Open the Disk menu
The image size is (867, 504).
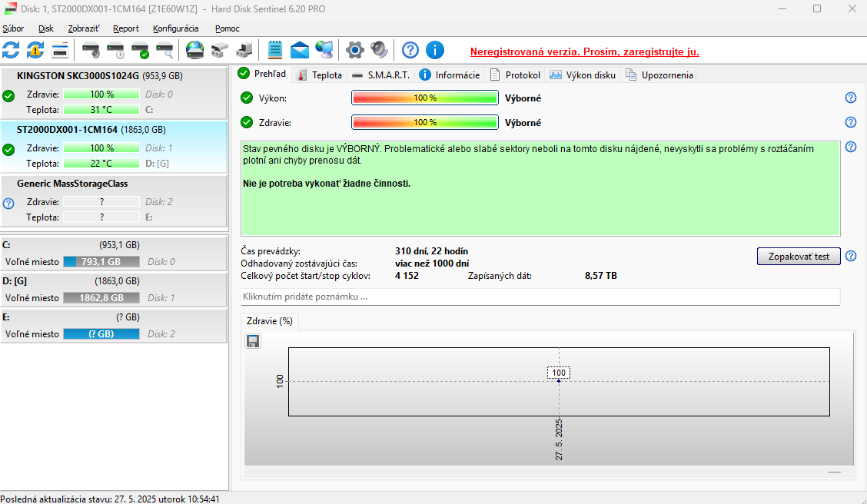[46, 28]
